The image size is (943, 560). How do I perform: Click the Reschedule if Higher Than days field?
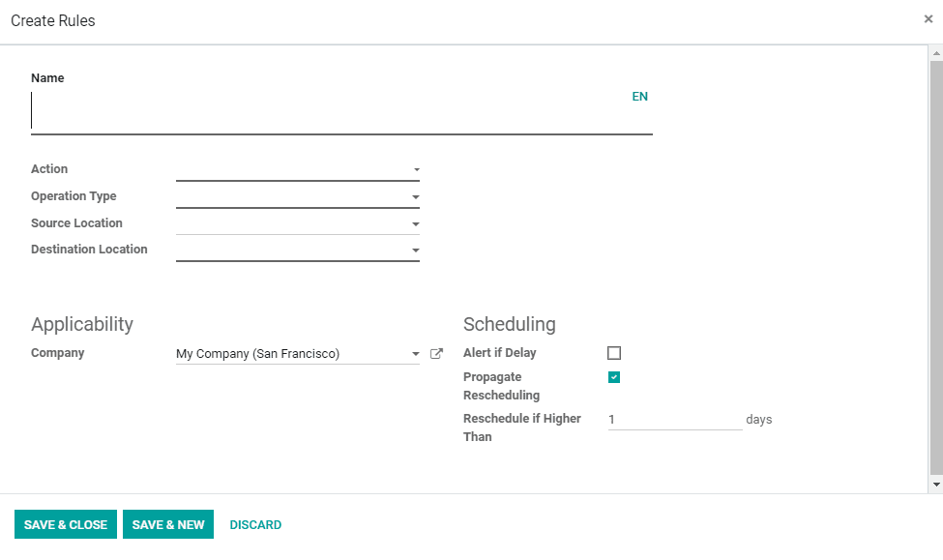point(674,420)
